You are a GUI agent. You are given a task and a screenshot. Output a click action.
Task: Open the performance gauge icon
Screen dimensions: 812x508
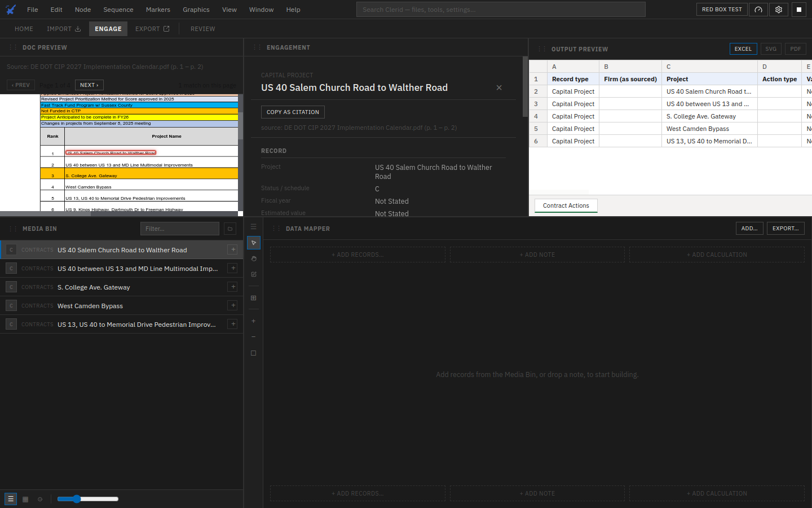point(758,10)
